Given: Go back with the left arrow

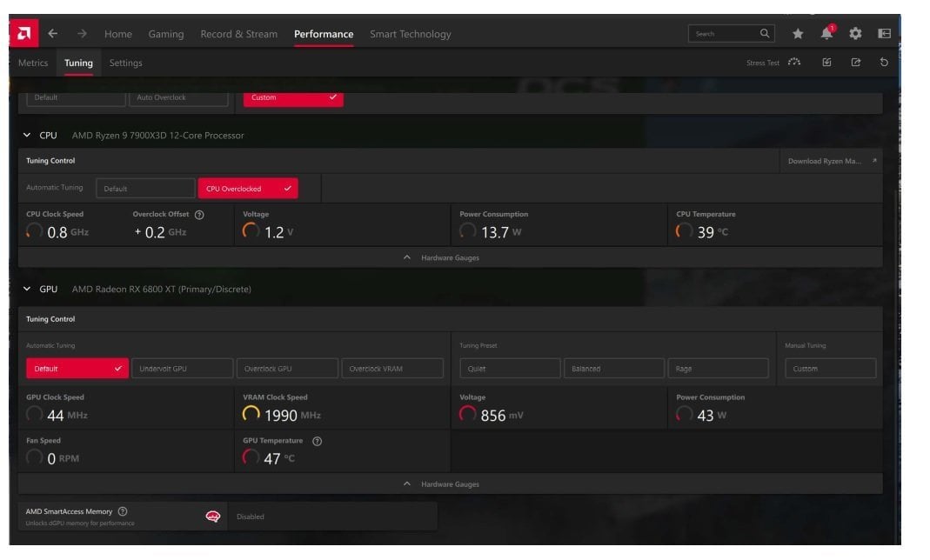Looking at the screenshot, I should click(53, 34).
